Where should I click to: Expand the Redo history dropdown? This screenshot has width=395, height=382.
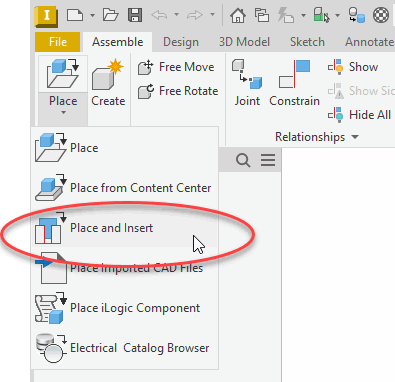click(212, 15)
